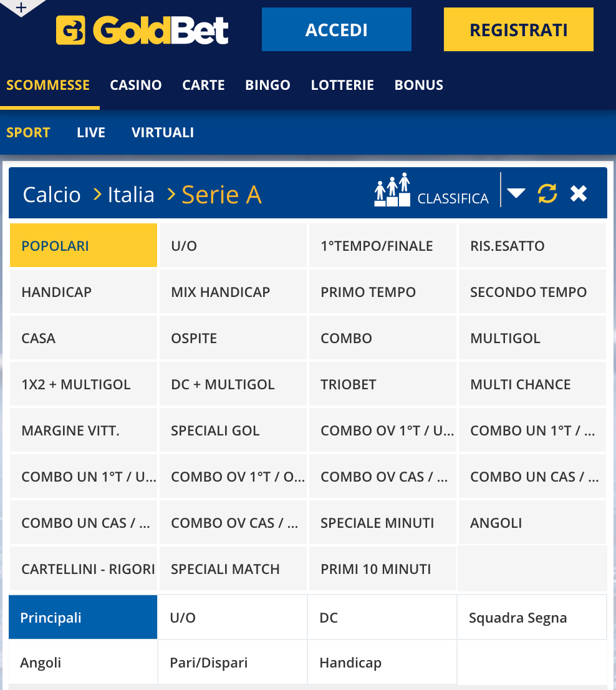Image resolution: width=616 pixels, height=690 pixels.
Task: Refresh the Serie A odds list
Action: tap(547, 193)
